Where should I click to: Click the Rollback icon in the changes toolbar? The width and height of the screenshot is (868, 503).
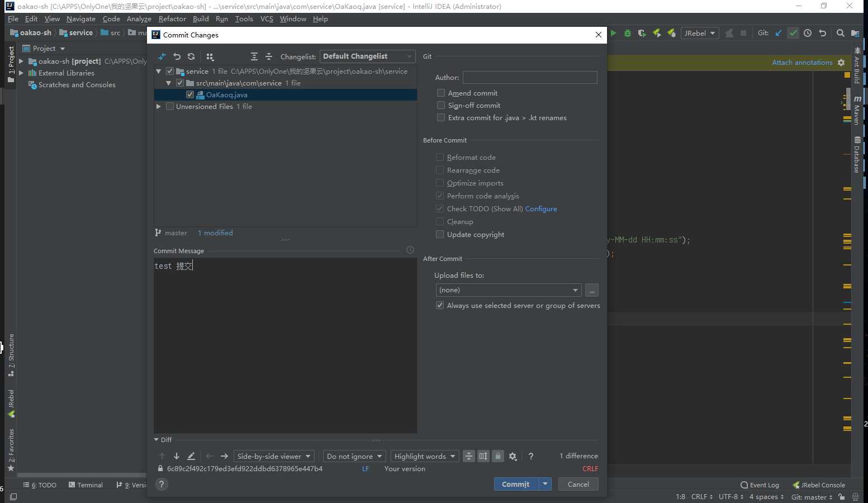[x=177, y=56]
